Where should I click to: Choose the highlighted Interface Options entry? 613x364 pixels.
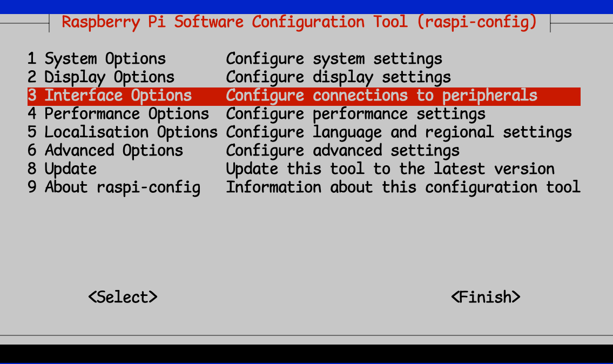(110, 96)
